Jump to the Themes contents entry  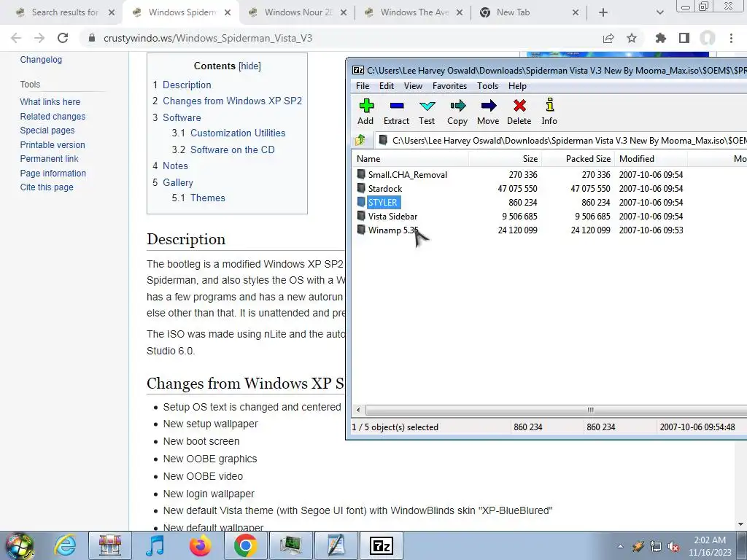[x=208, y=198]
